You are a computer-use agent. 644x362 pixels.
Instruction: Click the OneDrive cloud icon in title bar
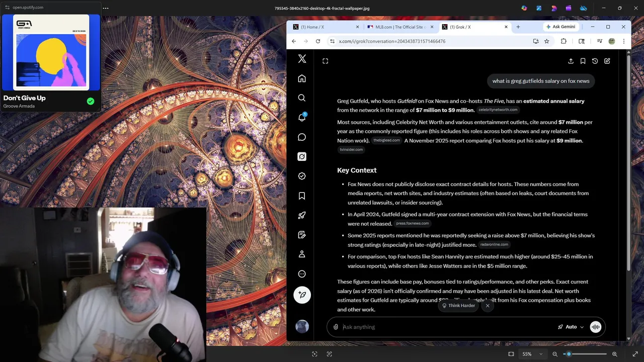pyautogui.click(x=584, y=8)
